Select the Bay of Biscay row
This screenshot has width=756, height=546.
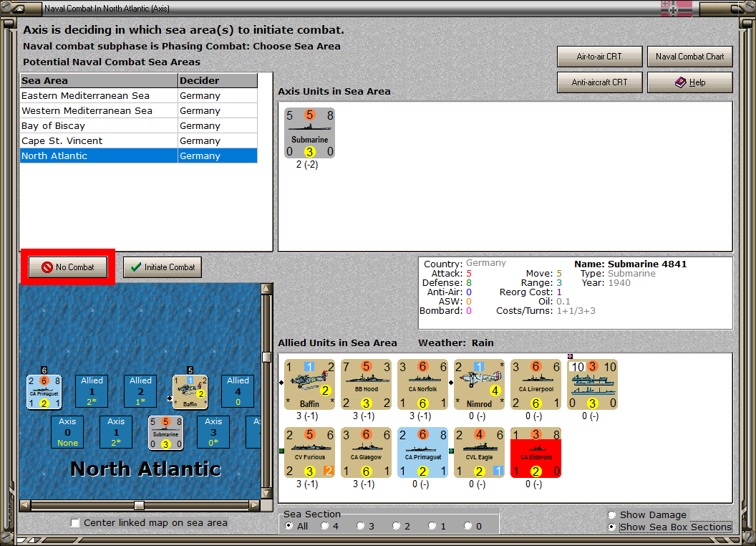(139, 125)
